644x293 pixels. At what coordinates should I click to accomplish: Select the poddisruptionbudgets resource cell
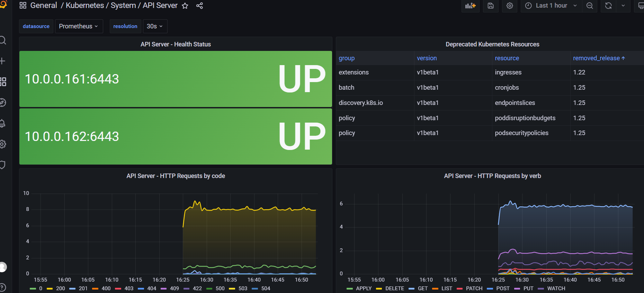531,118
